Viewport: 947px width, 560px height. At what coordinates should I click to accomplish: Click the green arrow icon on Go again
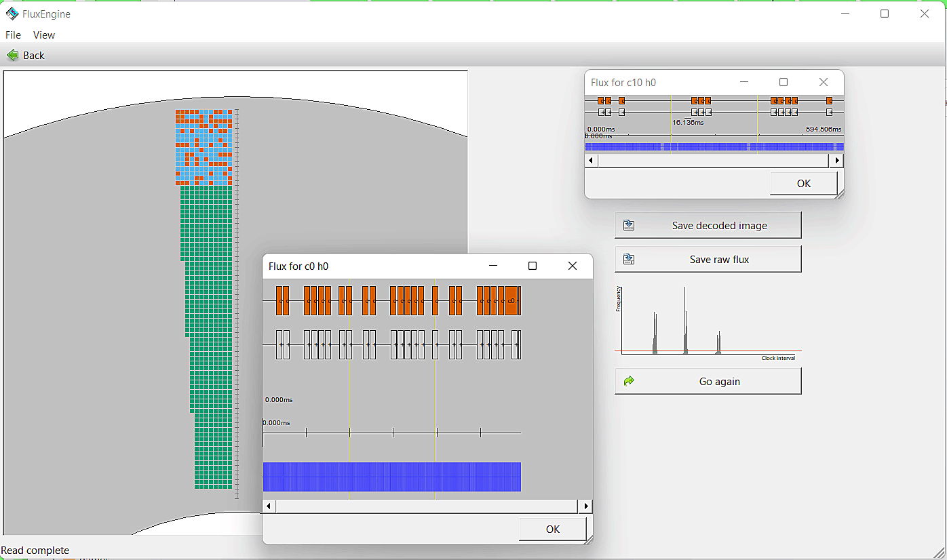(x=629, y=381)
